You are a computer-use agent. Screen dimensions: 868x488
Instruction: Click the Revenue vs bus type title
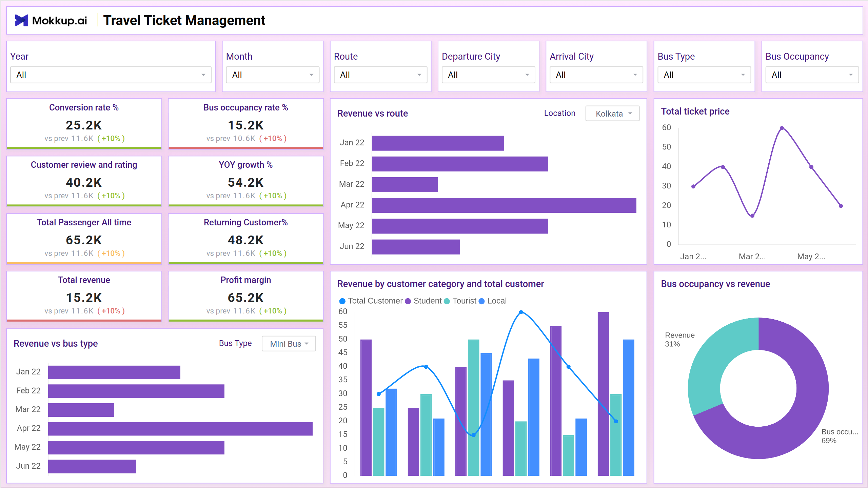pos(56,344)
